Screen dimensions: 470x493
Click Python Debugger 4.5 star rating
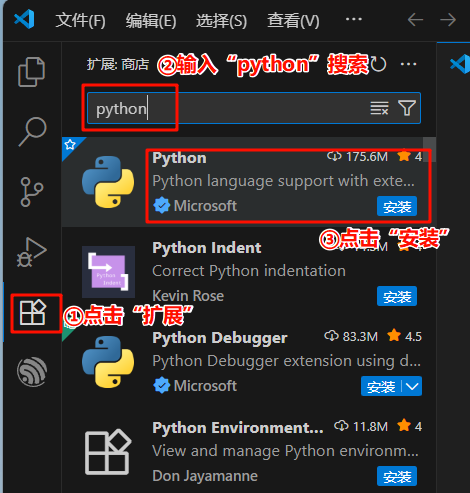click(404, 336)
